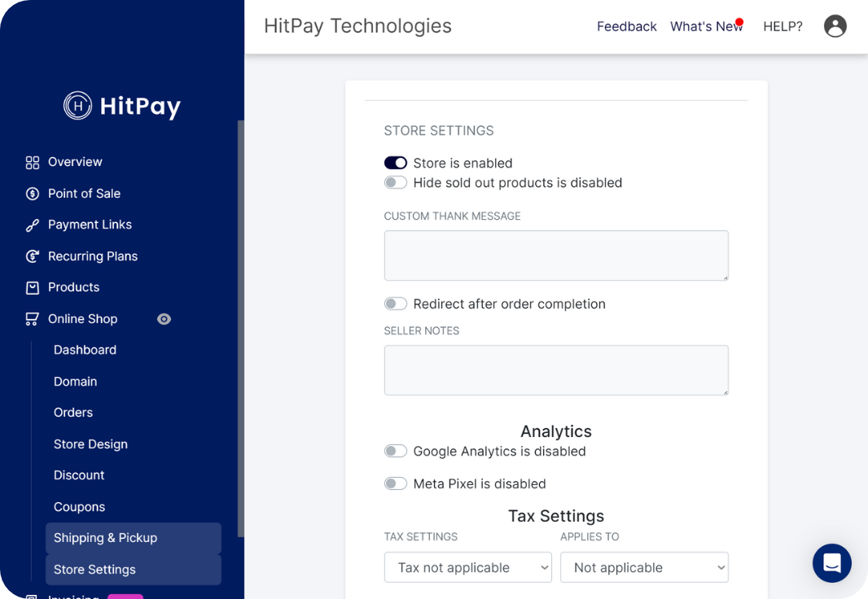Click the HitPay Technologies title
The width and height of the screenshot is (868, 599).
pos(357,26)
